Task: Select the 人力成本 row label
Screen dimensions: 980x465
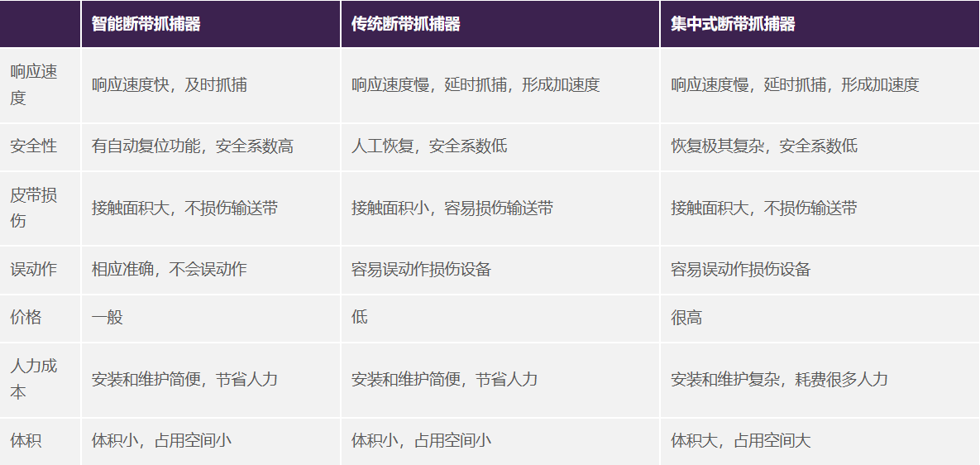Action: (x=40, y=380)
